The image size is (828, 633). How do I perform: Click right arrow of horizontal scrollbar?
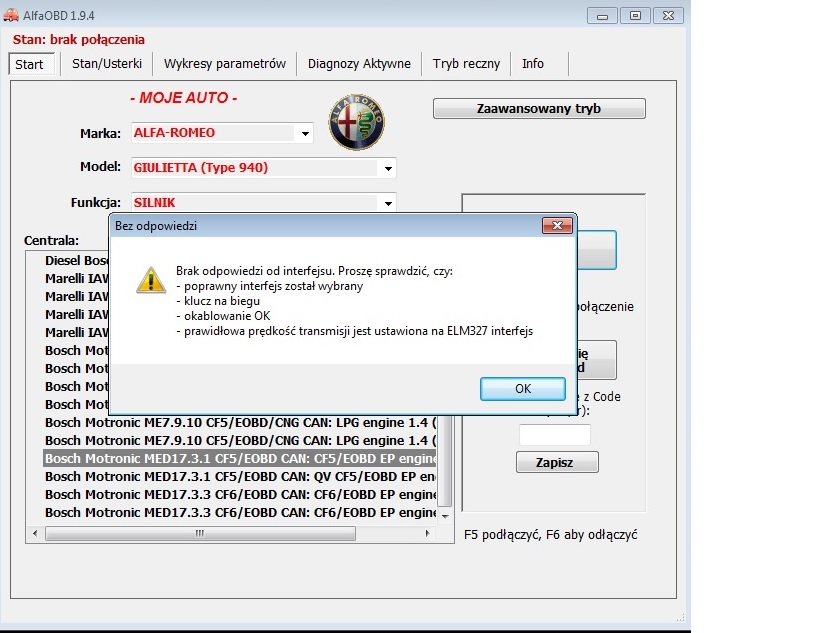[427, 534]
